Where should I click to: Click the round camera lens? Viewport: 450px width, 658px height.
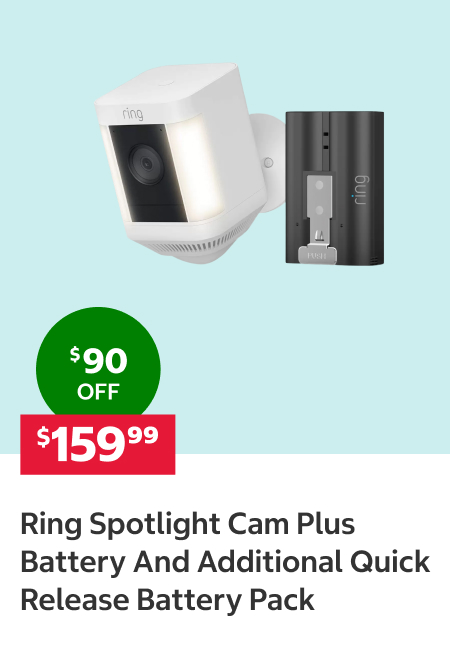point(145,164)
